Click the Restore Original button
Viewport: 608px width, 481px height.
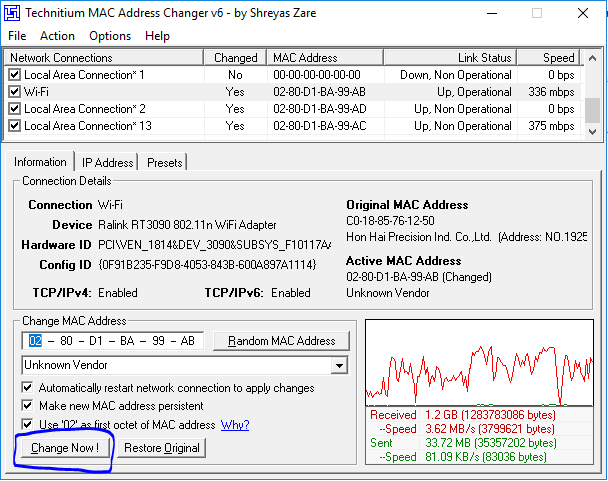coord(162,448)
